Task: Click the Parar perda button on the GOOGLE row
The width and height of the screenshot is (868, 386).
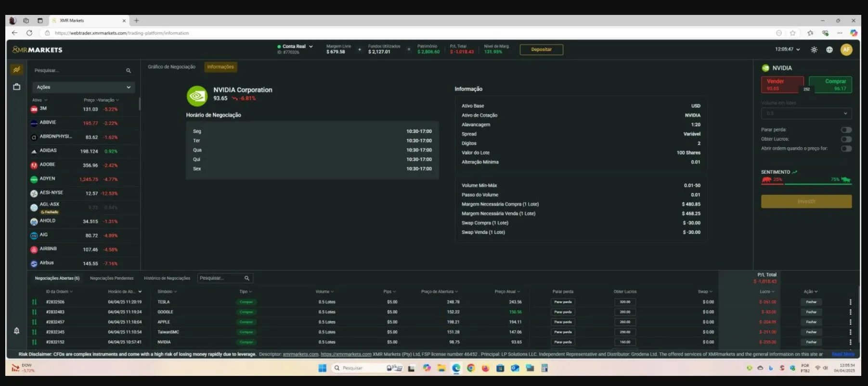Action: point(563,312)
